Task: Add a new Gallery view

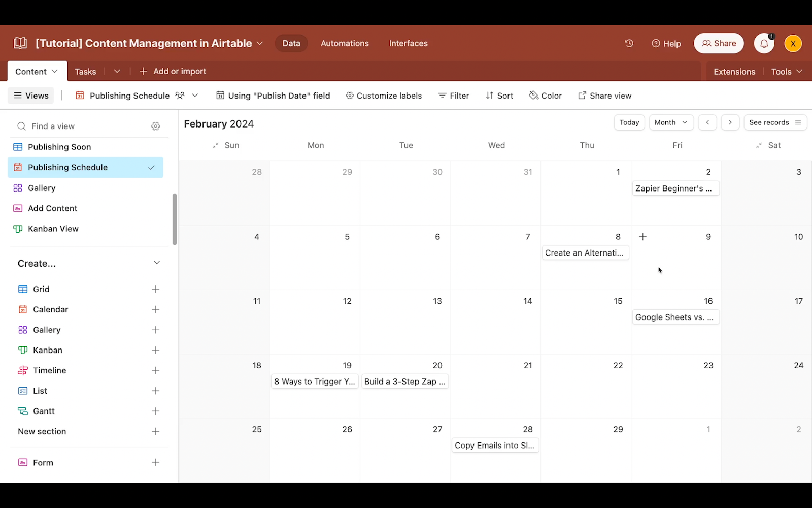Action: tap(156, 330)
